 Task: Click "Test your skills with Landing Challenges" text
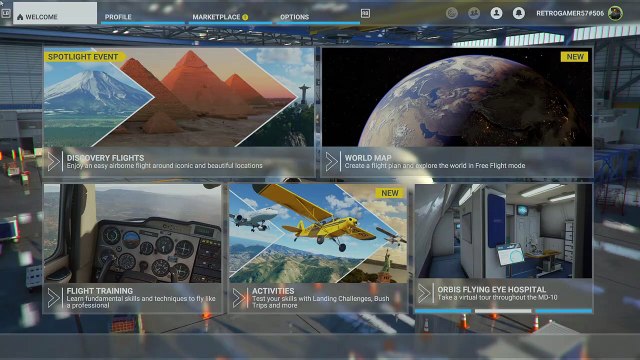[x=320, y=302]
